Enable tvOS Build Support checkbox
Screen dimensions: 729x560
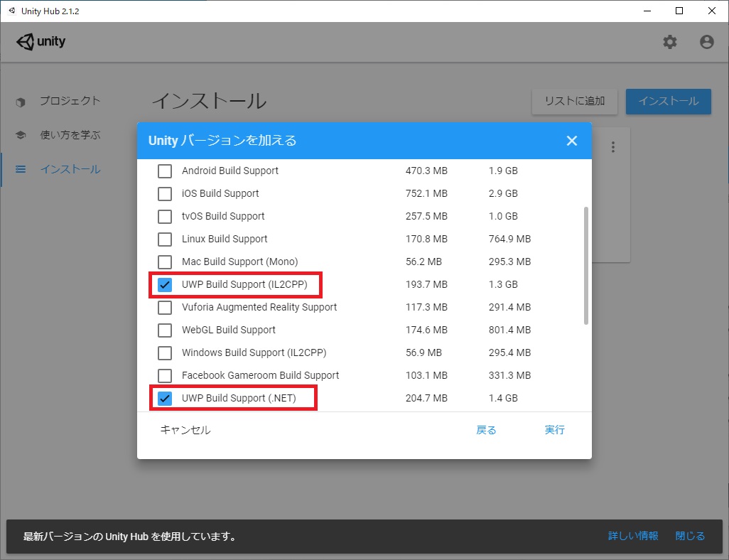(165, 216)
